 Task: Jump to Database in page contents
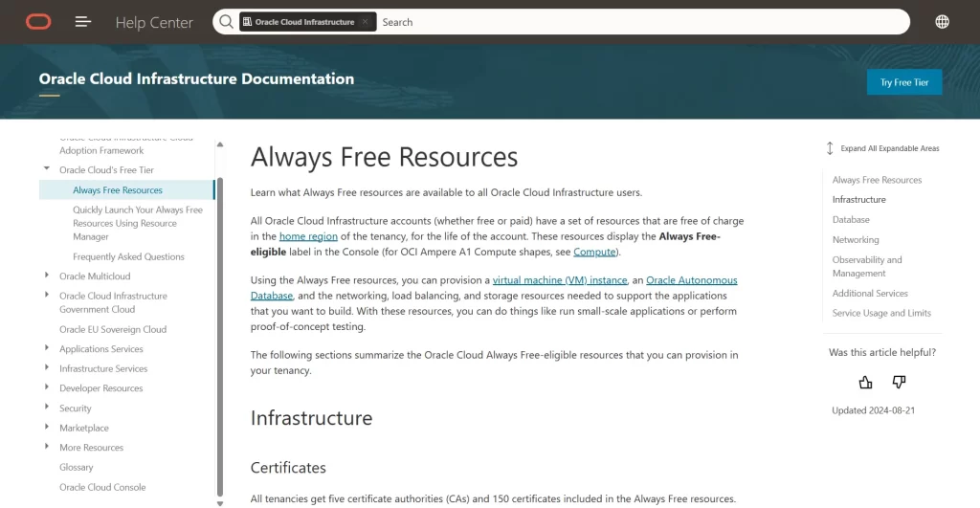[x=851, y=220]
